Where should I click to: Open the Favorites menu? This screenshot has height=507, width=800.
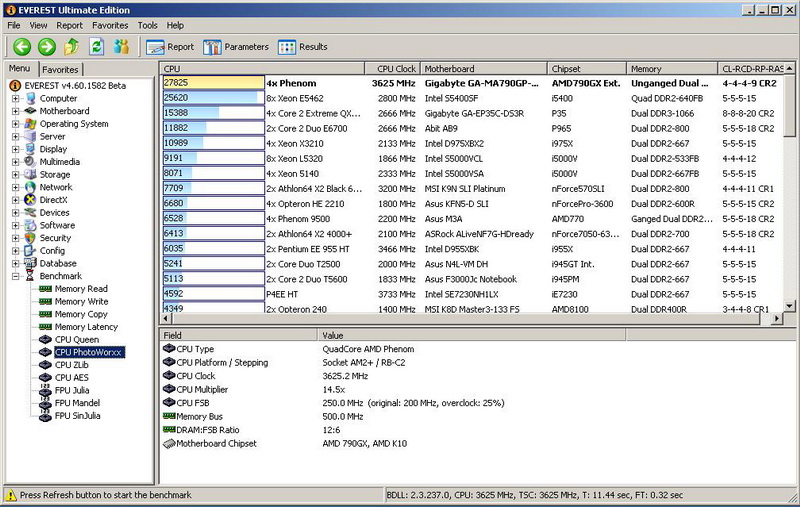tap(110, 25)
